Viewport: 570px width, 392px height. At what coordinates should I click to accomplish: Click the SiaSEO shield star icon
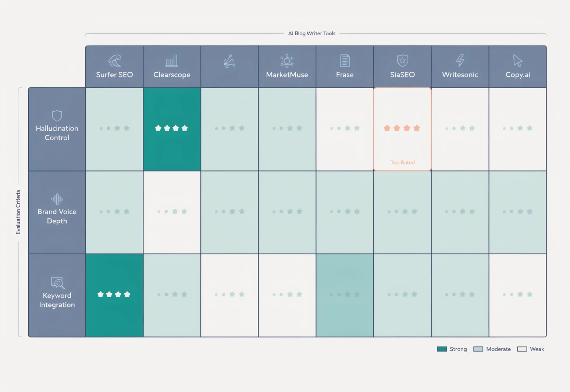pyautogui.click(x=403, y=61)
